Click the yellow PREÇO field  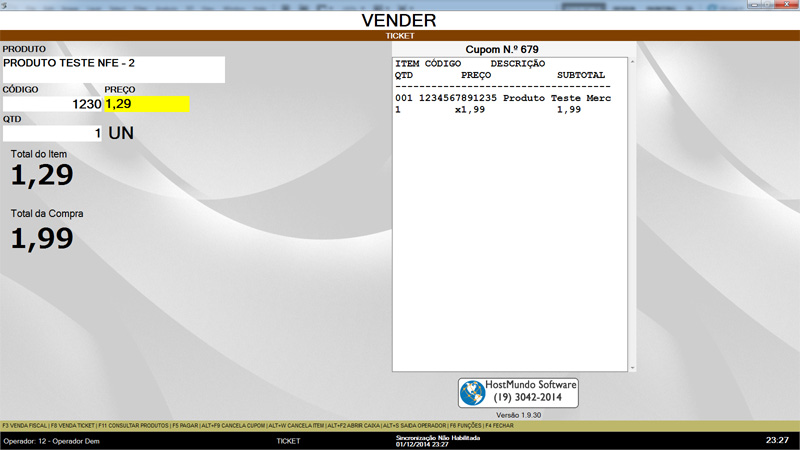click(146, 104)
